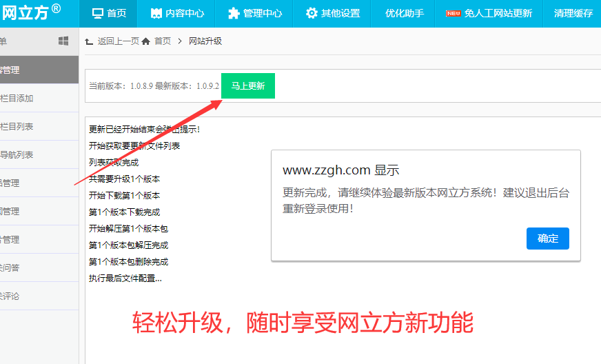The height and width of the screenshot is (364, 601).
Task: Click the 首页 breadcrumb link
Action: (163, 41)
